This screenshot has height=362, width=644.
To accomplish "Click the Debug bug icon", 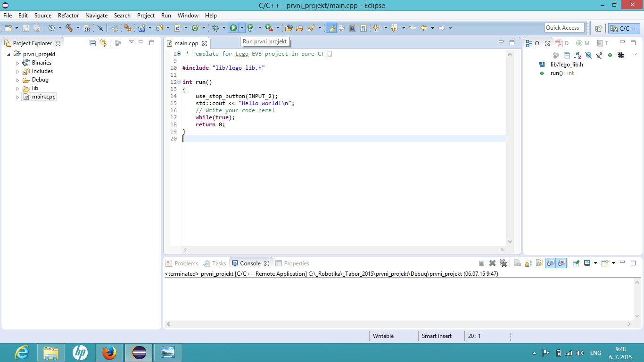I will pyautogui.click(x=215, y=28).
